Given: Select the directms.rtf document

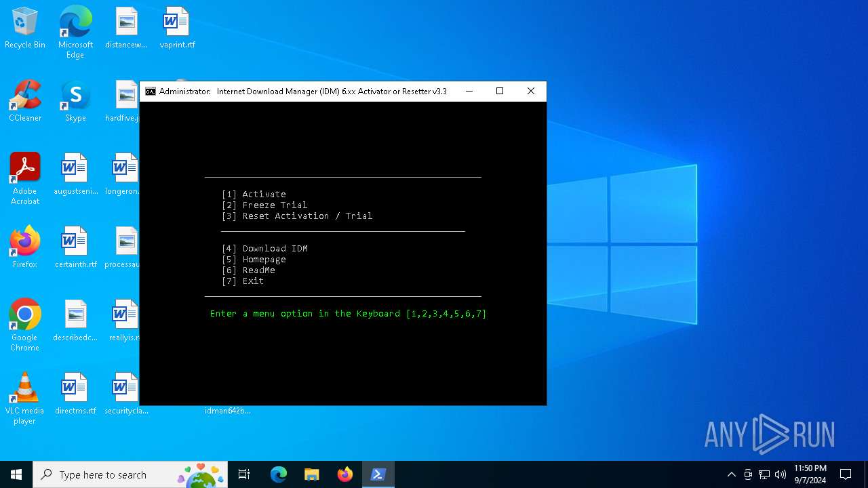Looking at the screenshot, I should (x=75, y=394).
